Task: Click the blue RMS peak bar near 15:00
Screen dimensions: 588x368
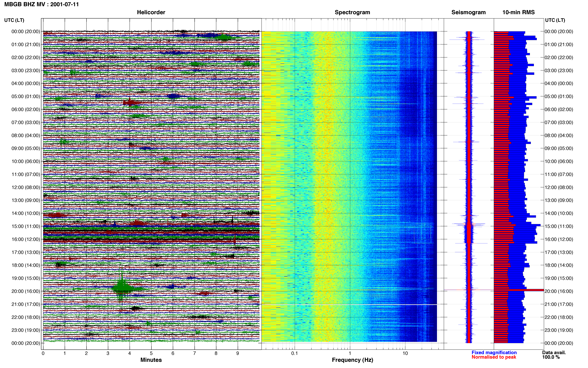Action: [x=517, y=225]
